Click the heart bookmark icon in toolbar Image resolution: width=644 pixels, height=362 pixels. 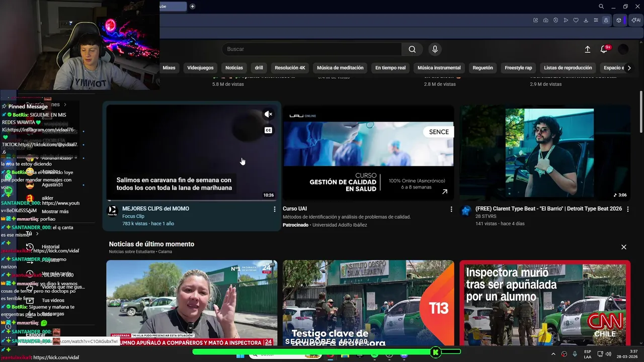576,20
